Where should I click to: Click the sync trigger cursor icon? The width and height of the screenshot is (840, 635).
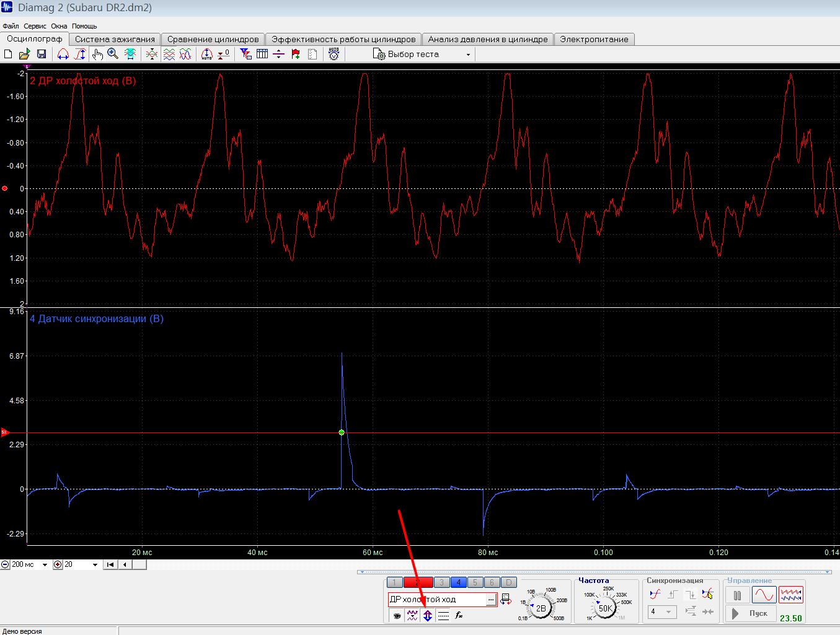point(707,595)
